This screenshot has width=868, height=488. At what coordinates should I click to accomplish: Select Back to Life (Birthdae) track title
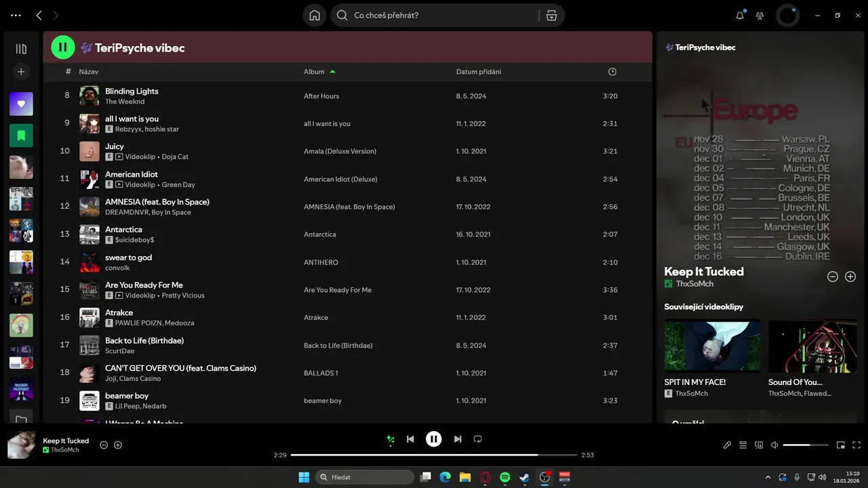(144, 340)
